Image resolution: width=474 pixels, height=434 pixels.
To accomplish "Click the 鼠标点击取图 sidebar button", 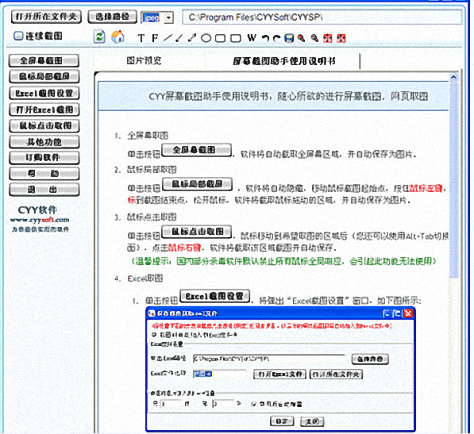I will (x=44, y=126).
